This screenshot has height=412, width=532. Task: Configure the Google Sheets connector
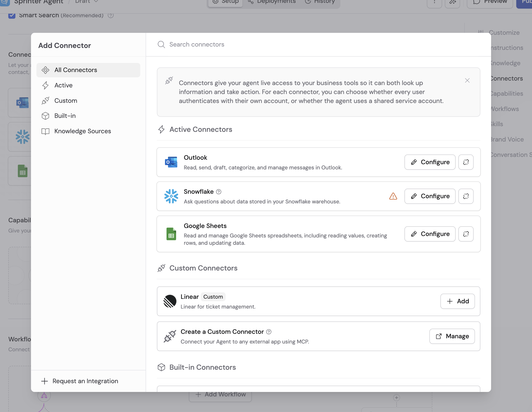click(430, 234)
